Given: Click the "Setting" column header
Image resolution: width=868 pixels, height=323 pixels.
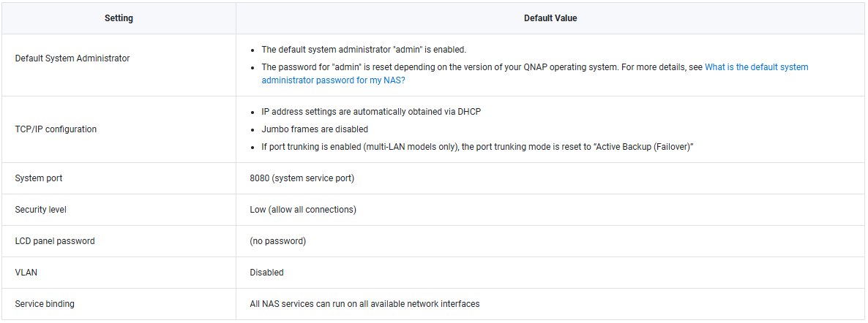Looking at the screenshot, I should pyautogui.click(x=119, y=18).
